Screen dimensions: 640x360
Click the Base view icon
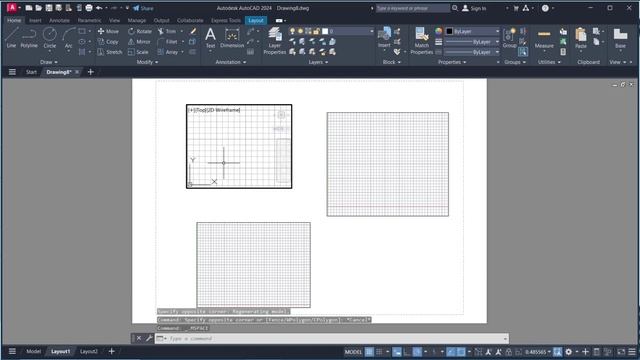(x=620, y=38)
